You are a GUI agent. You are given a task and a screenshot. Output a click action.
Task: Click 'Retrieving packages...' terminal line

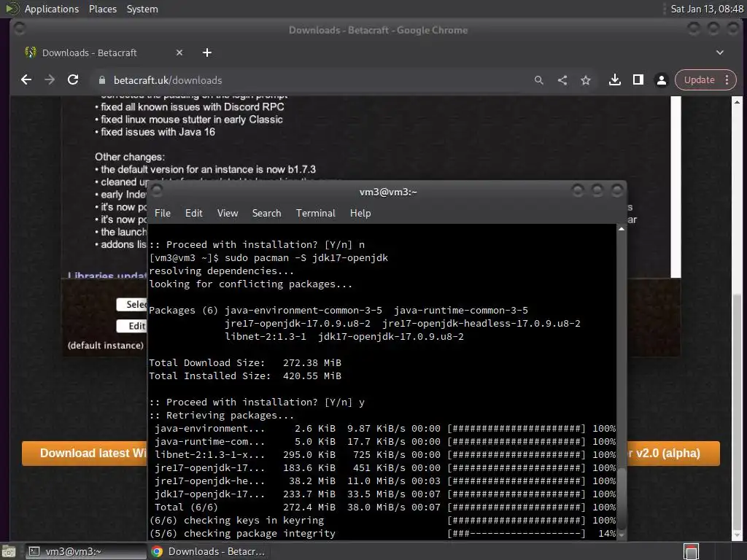pyautogui.click(x=222, y=415)
